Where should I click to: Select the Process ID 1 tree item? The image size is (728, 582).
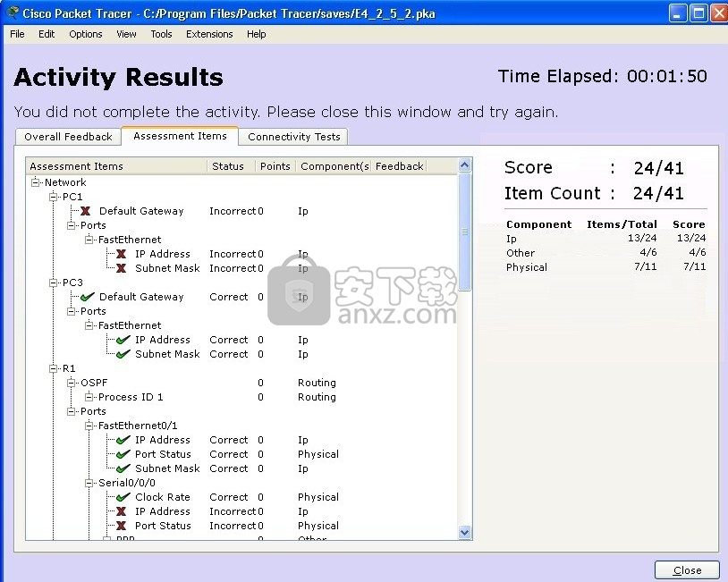(131, 397)
